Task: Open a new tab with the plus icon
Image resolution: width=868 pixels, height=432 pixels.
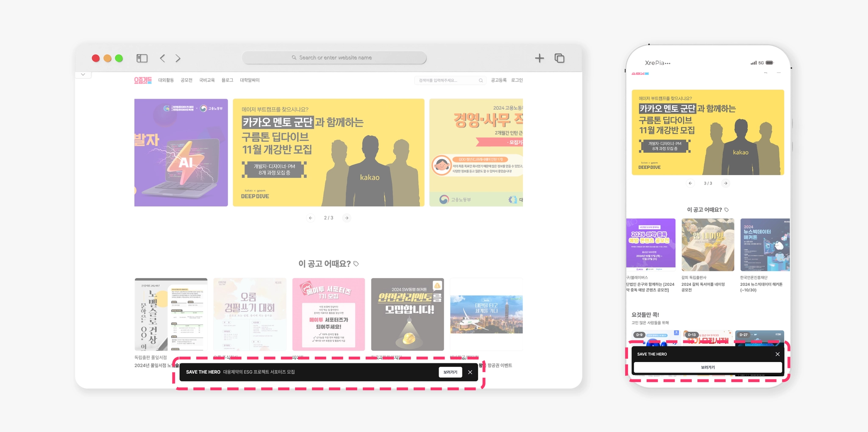Action: coord(540,58)
